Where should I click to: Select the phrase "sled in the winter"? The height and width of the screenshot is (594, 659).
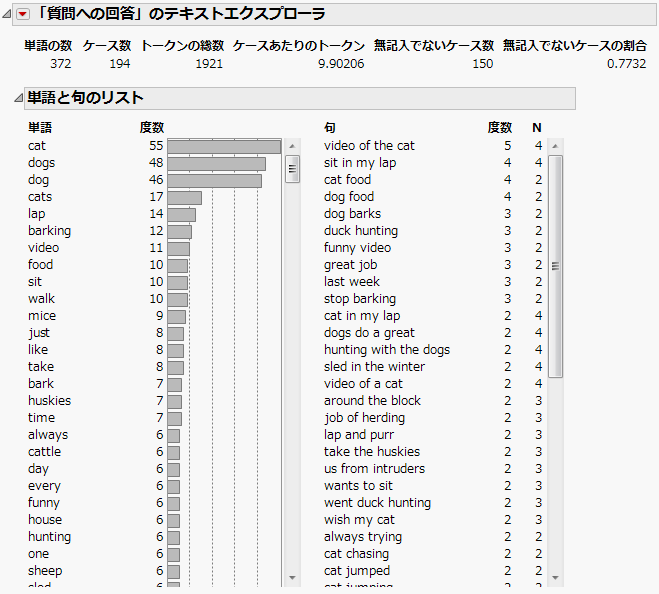coord(374,367)
